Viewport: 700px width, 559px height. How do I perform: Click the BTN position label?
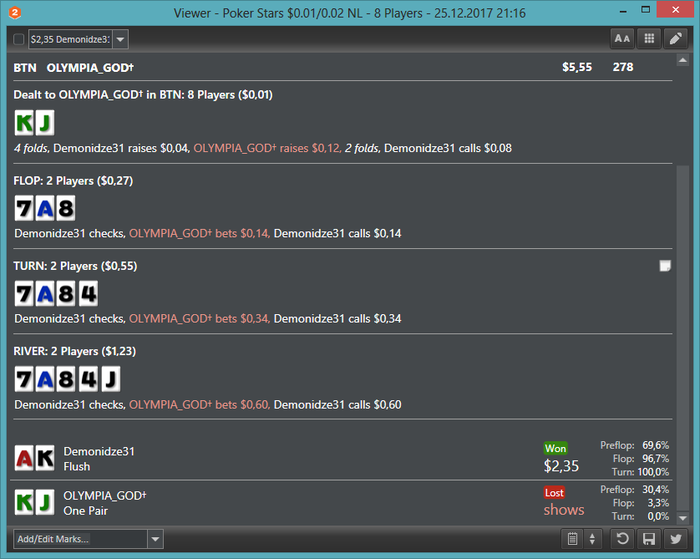[25, 67]
